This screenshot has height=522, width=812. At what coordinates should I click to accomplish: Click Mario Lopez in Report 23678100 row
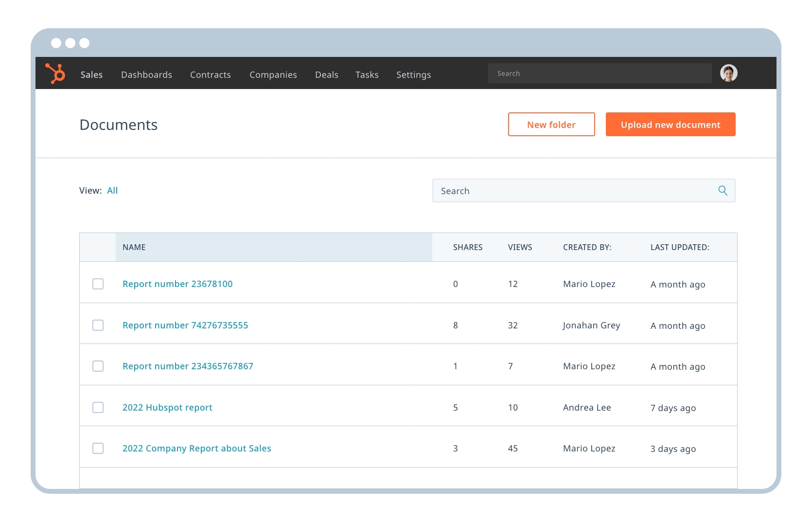point(589,284)
